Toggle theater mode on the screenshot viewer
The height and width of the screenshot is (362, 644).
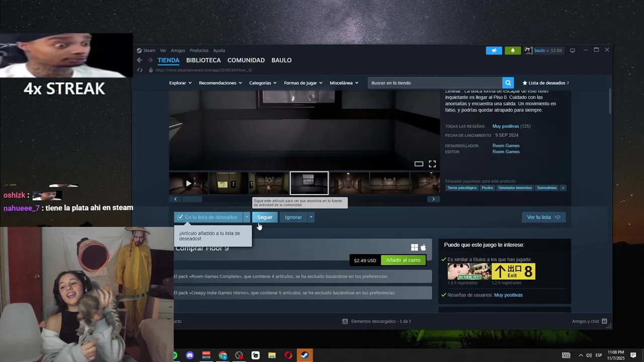pos(419,164)
